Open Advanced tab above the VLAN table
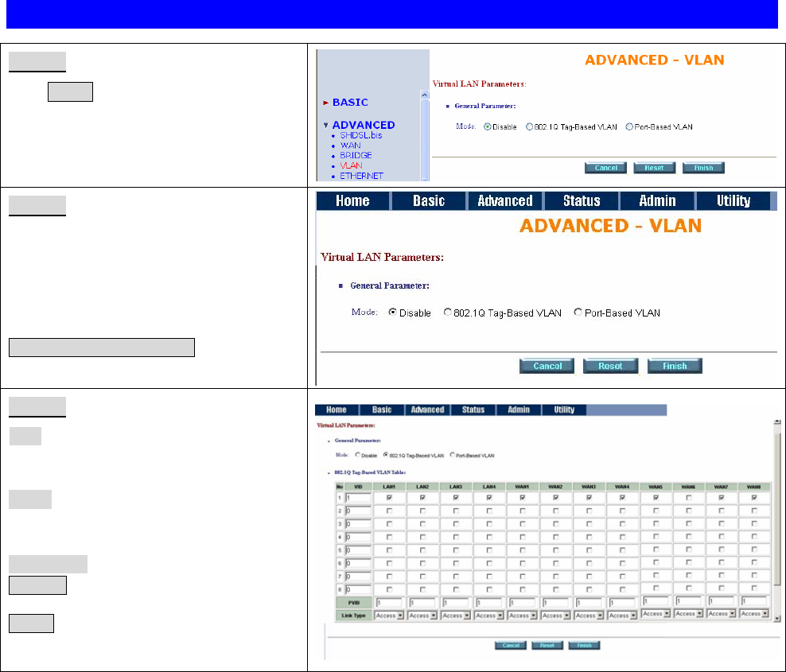786x672 pixels. [x=427, y=410]
